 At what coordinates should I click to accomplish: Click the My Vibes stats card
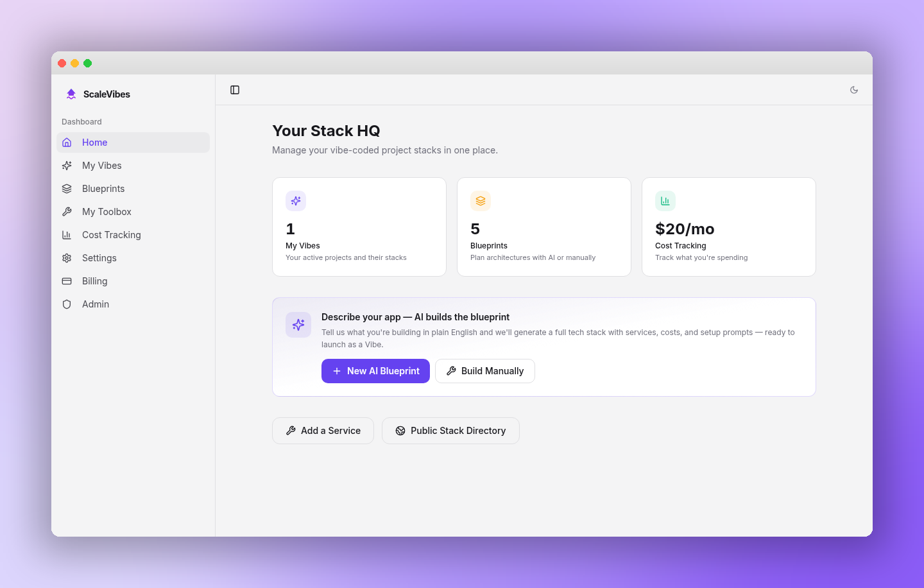(359, 227)
